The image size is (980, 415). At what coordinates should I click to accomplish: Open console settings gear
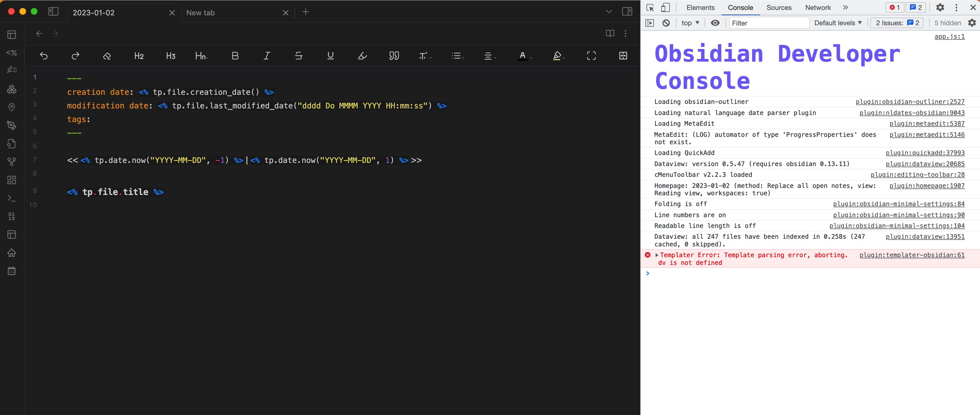972,23
